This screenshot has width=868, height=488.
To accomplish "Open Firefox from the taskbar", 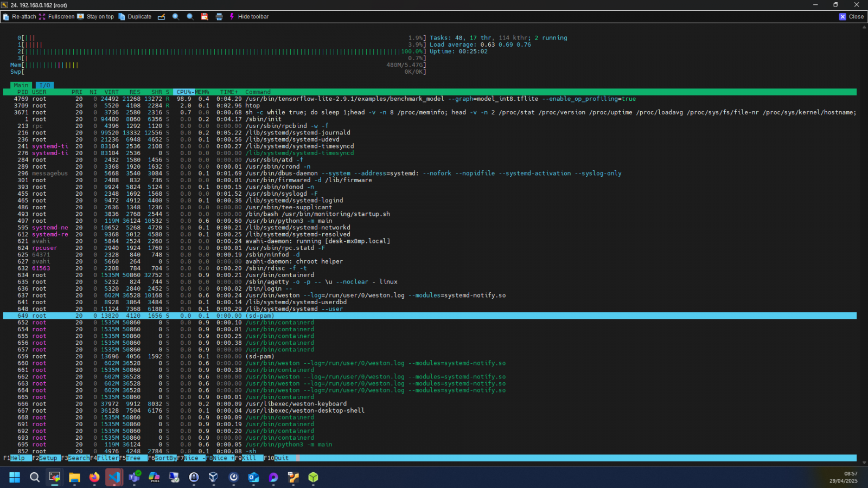I will [94, 477].
